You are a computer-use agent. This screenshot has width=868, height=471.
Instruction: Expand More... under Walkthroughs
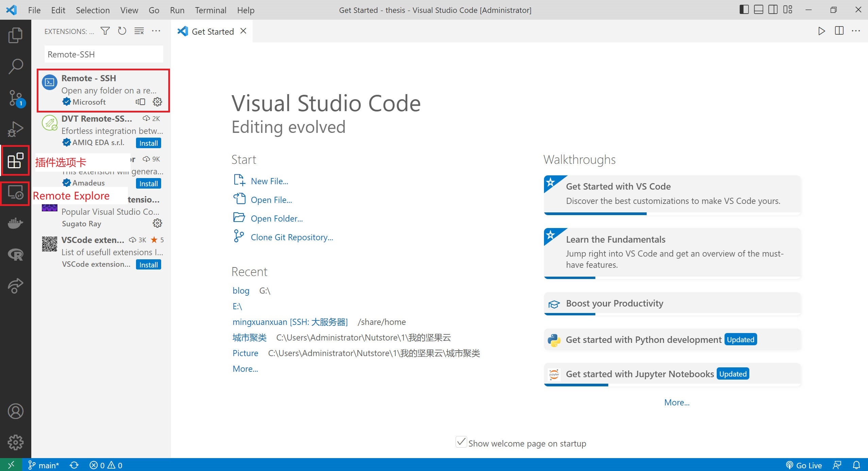pyautogui.click(x=676, y=402)
